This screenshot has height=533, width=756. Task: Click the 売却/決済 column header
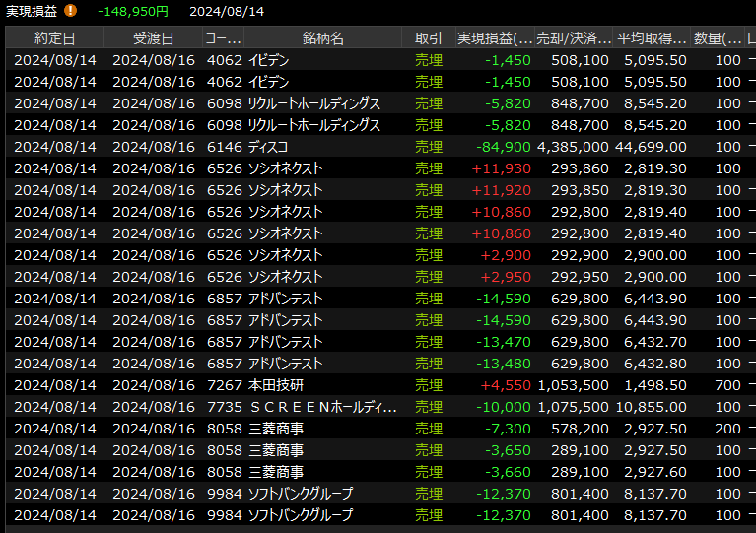pos(575,38)
